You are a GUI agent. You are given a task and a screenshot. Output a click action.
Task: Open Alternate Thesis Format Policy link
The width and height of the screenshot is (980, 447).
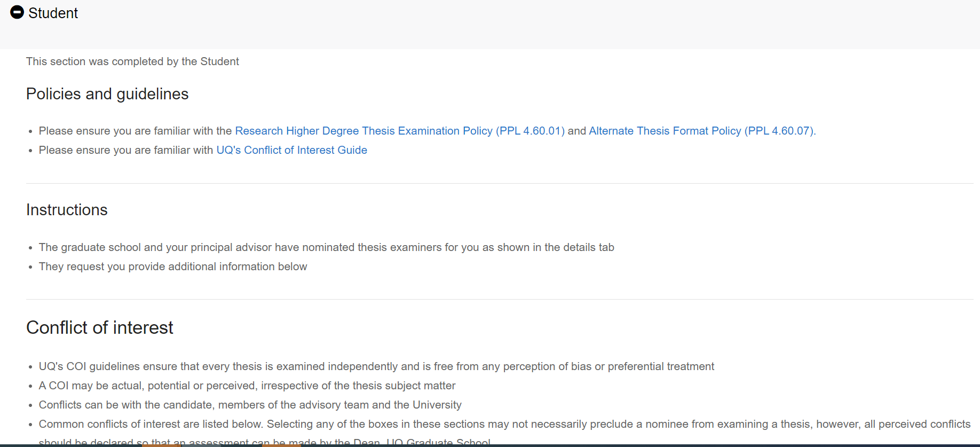coord(701,131)
